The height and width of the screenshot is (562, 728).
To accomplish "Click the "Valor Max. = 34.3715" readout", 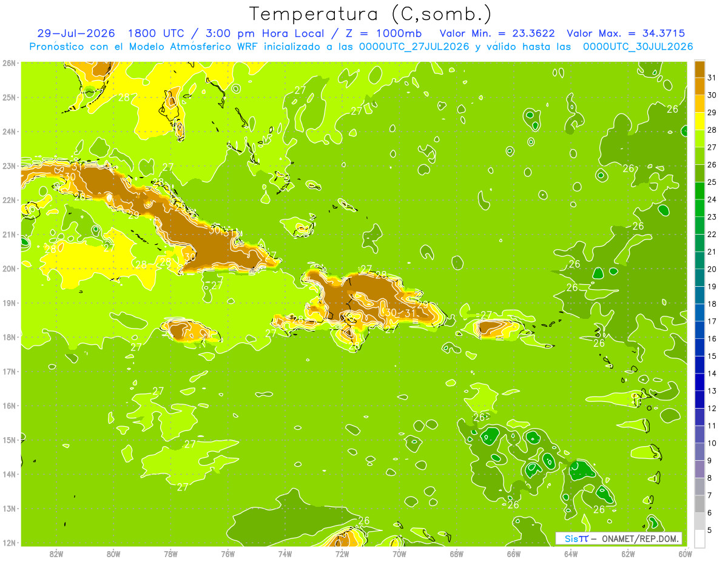I will coord(626,33).
